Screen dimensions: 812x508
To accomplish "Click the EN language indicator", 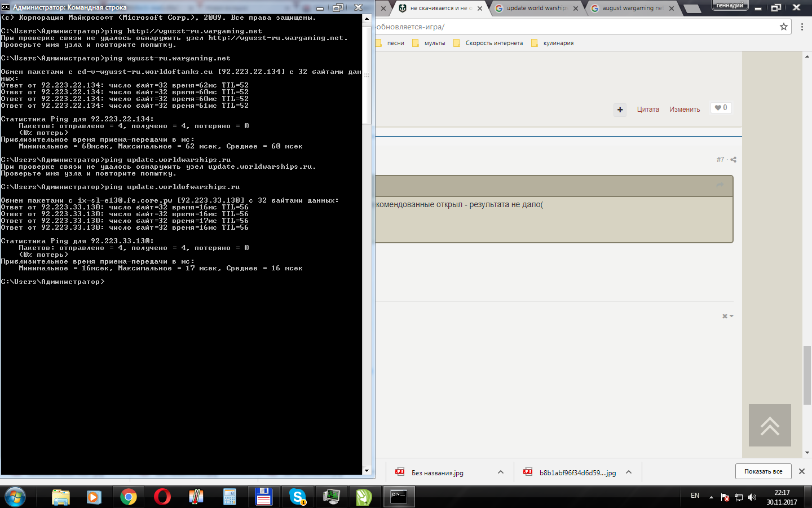I will (x=695, y=496).
